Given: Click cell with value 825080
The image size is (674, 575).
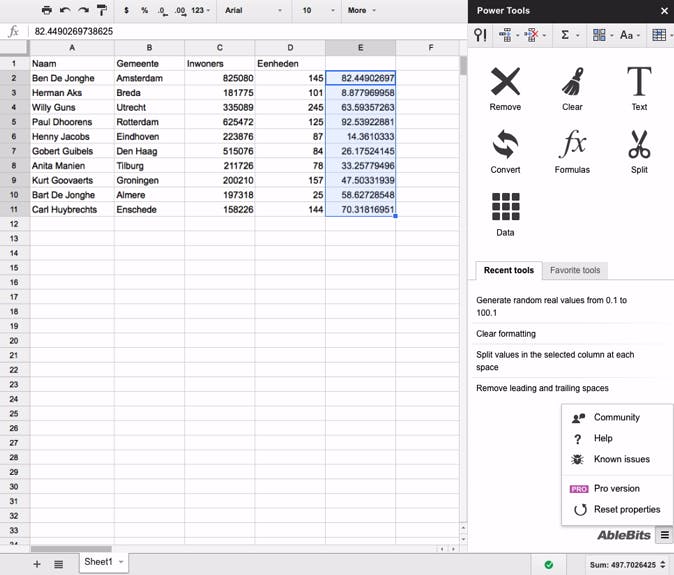Looking at the screenshot, I should click(x=220, y=78).
